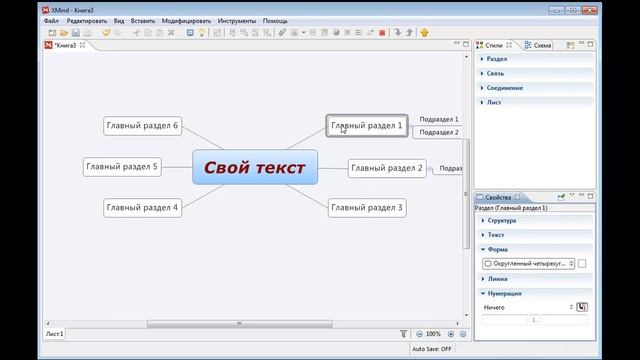Switch to the Схема tab

[x=538, y=45]
